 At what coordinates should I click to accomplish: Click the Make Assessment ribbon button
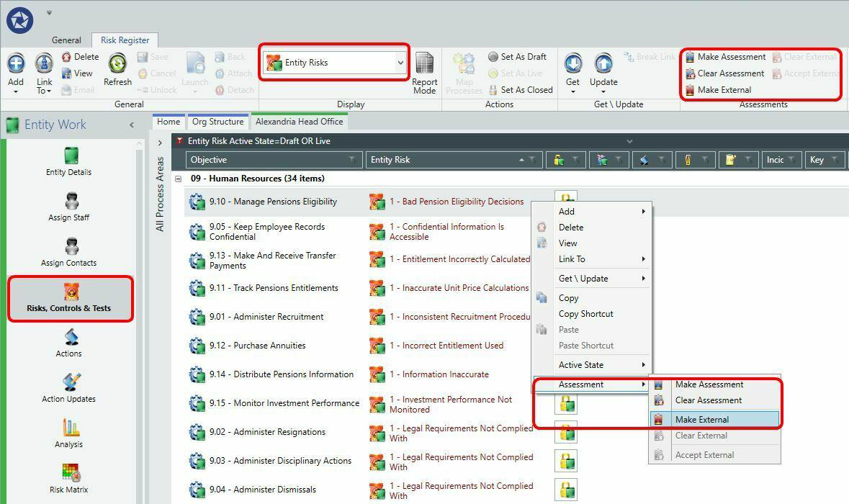726,57
